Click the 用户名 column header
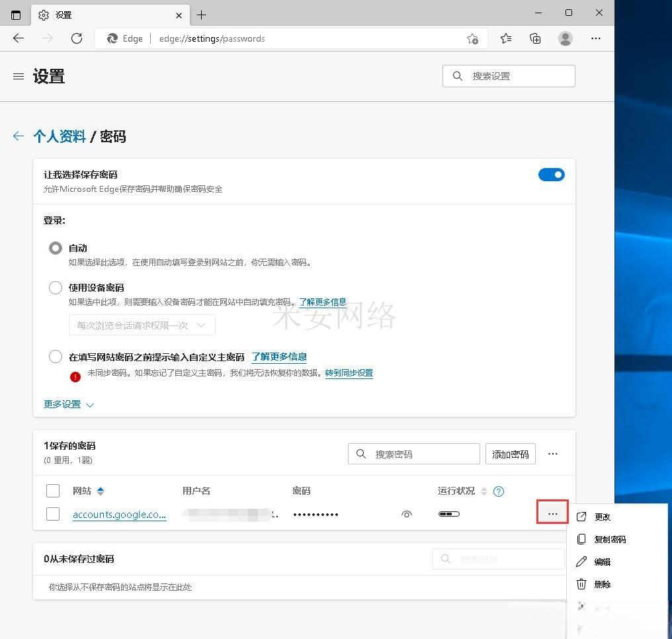This screenshot has width=672, height=639. [196, 491]
